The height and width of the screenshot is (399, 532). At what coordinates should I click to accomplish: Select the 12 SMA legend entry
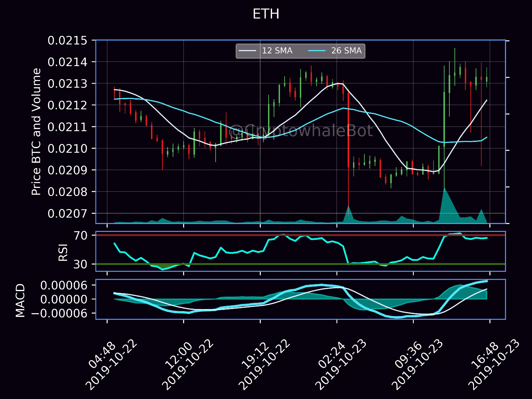coord(266,51)
